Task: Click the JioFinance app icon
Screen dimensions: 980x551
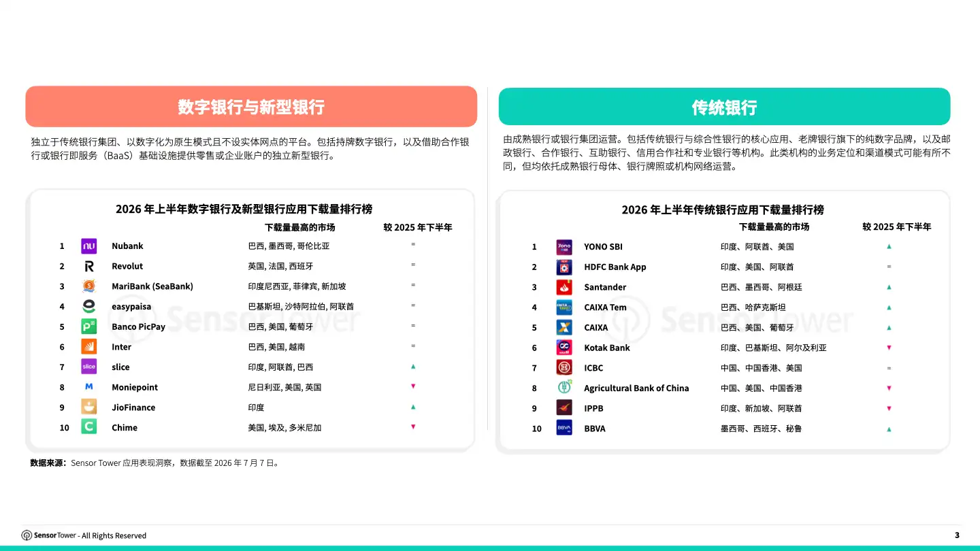Action: click(88, 407)
